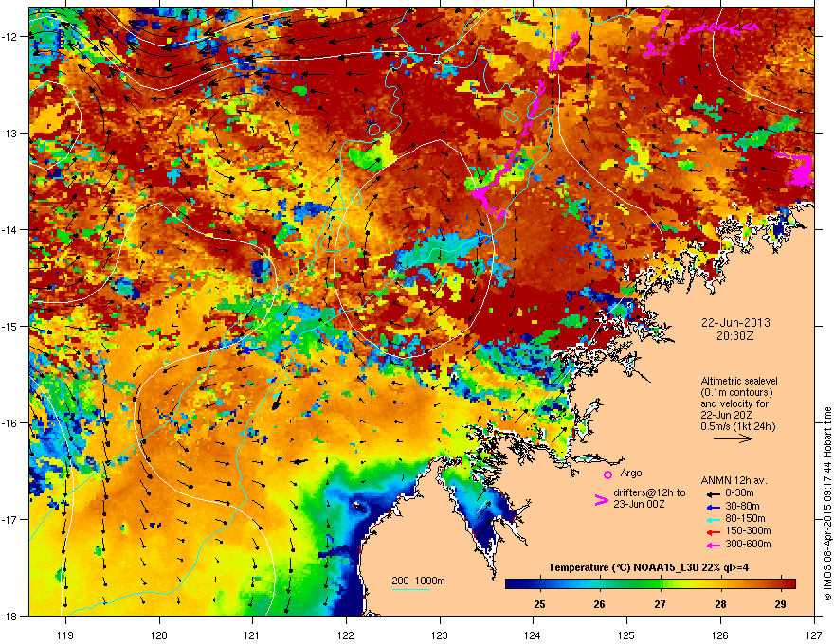Click the 'and velocity for' legend text
Image resolution: width=834 pixels, height=644 pixels.
tap(734, 403)
